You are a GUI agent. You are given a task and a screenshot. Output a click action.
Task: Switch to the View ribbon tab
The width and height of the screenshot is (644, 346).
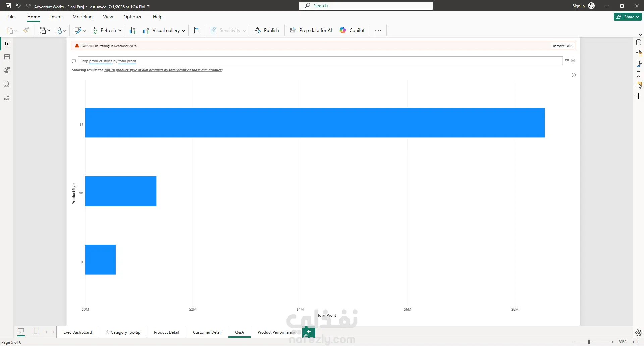108,17
